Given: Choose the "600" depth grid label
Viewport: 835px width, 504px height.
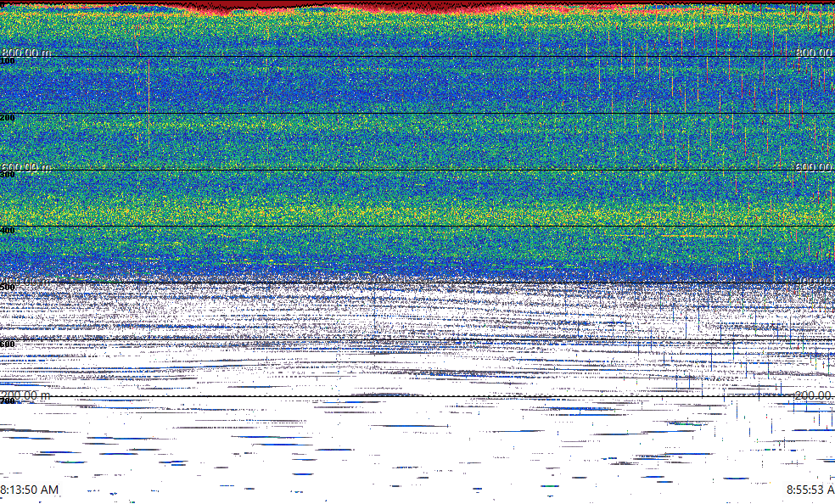Looking at the screenshot, I should pos(8,344).
